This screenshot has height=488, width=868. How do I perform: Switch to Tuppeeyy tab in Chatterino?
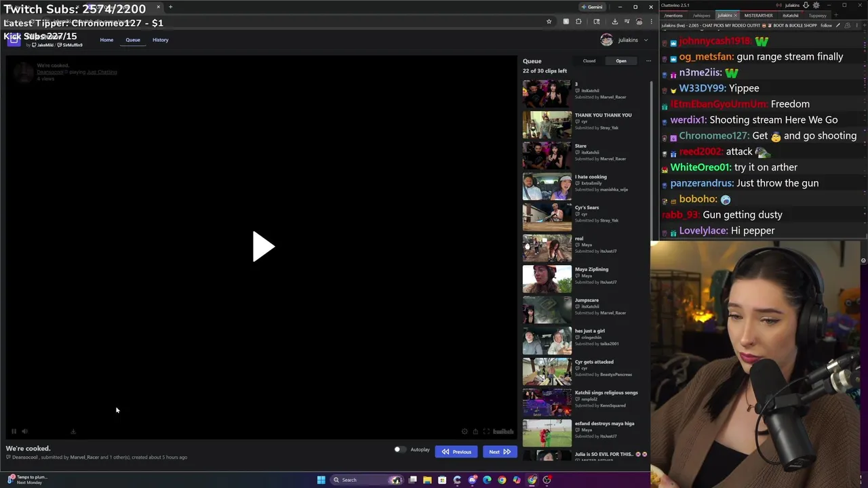tap(817, 15)
